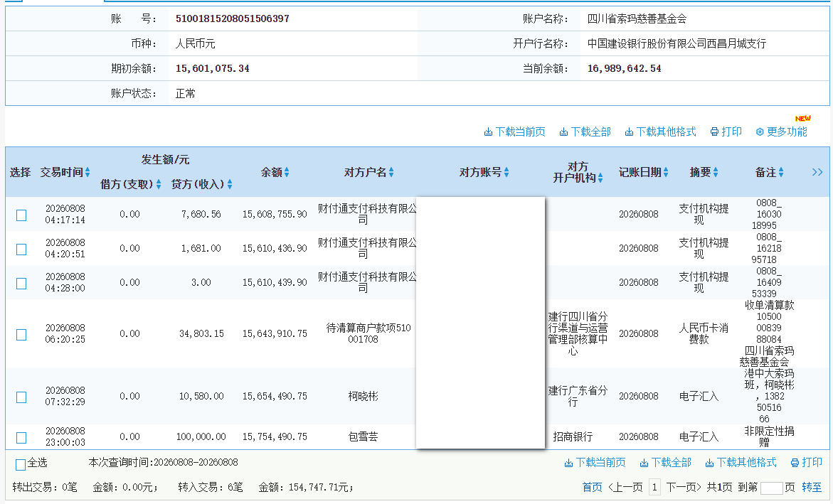Click 建行广东省分行 institution cell
This screenshot has height=504, width=833.
coord(578,396)
